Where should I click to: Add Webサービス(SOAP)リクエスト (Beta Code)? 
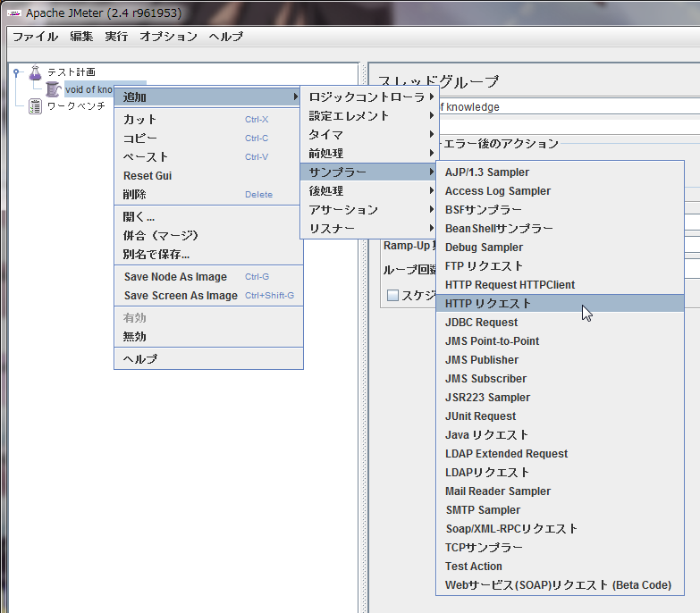[x=560, y=585]
